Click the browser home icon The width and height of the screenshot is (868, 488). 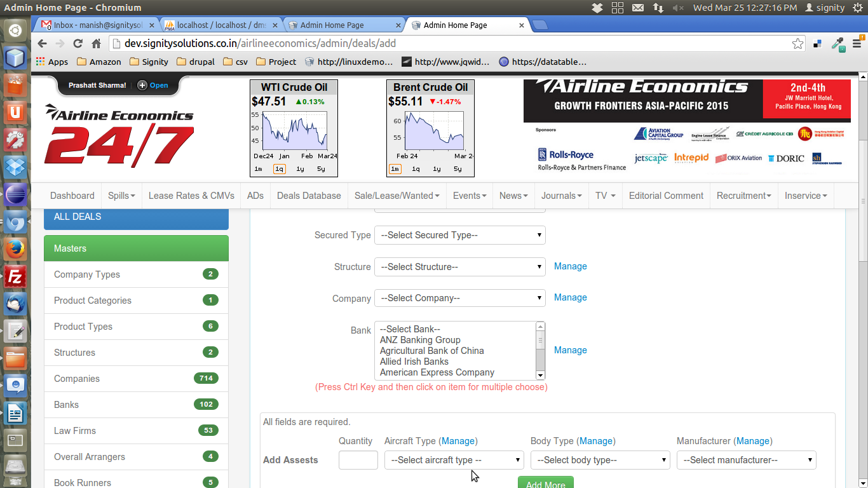pos(96,44)
